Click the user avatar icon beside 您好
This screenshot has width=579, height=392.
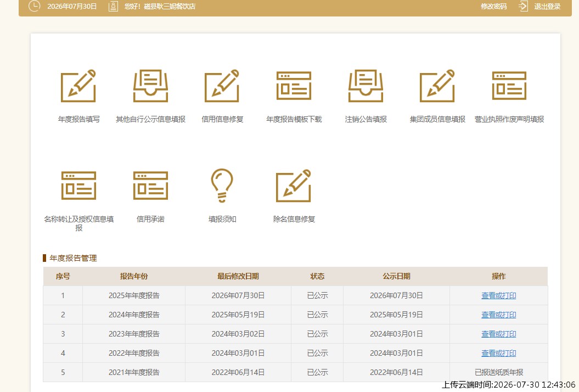(x=114, y=6)
